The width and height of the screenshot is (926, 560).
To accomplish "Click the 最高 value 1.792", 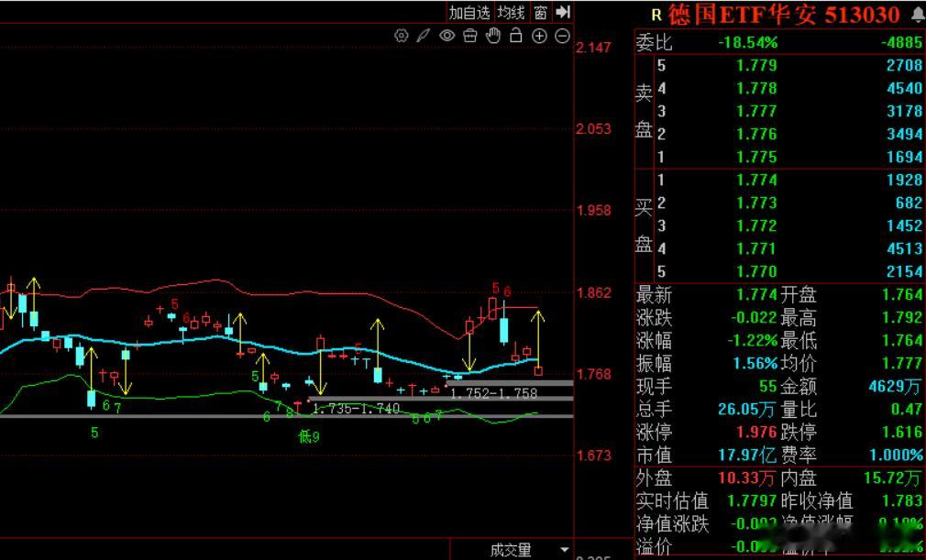I will click(902, 317).
